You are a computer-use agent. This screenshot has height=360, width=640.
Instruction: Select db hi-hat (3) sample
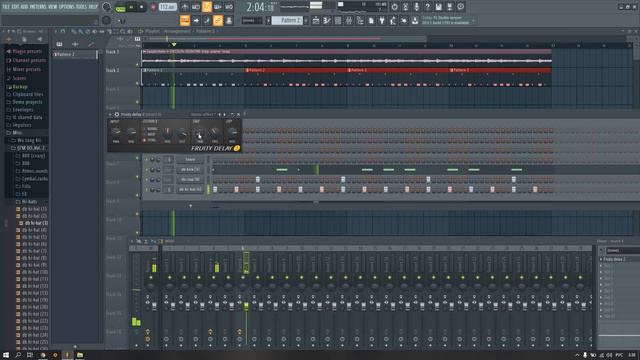click(36, 223)
